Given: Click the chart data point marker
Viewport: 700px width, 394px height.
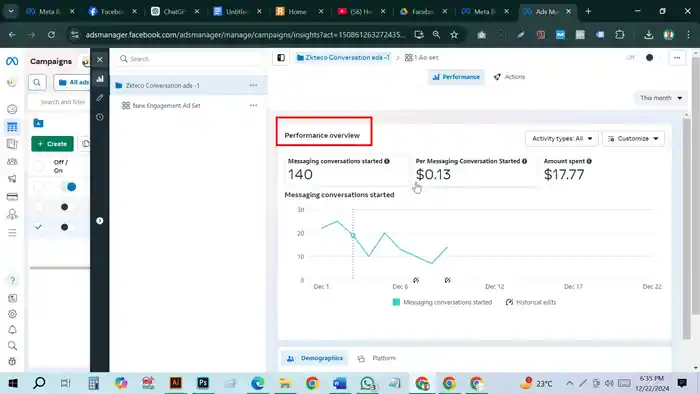Looking at the screenshot, I should [353, 235].
